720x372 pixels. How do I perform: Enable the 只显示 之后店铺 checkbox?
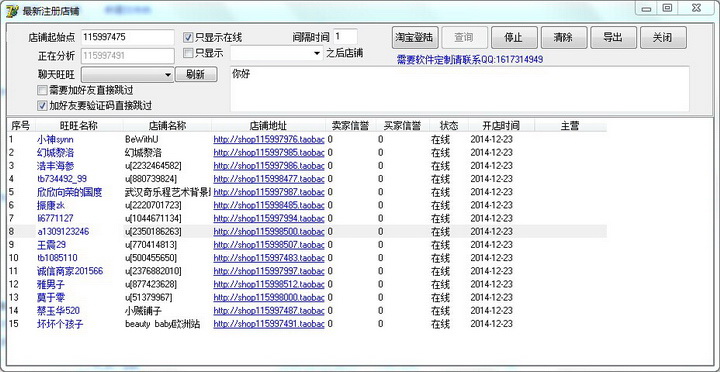188,53
